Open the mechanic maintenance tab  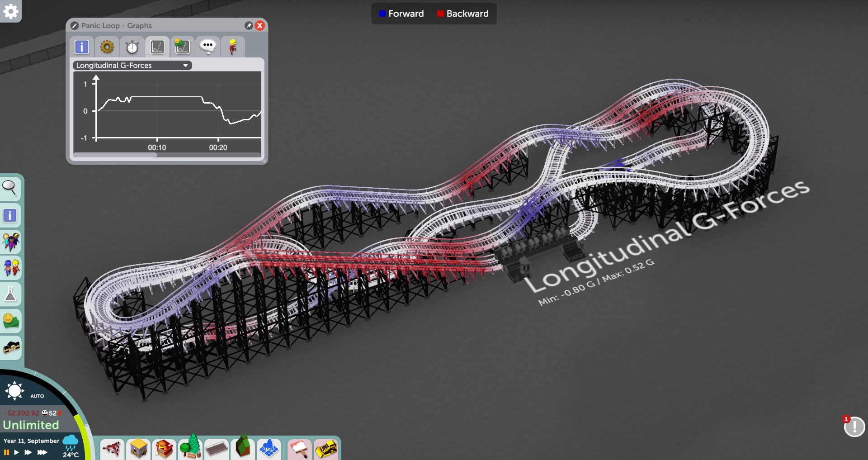[x=233, y=47]
